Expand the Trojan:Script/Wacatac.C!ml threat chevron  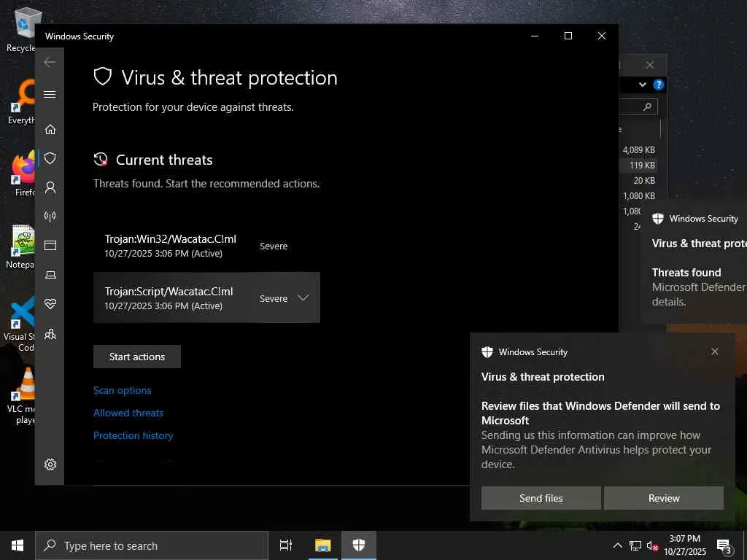click(x=303, y=298)
